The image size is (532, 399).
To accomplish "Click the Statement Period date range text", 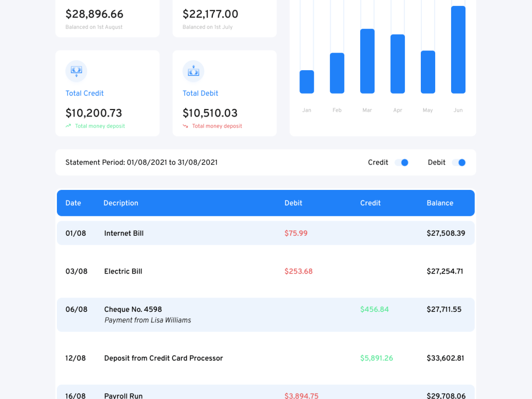I will 142,162.
